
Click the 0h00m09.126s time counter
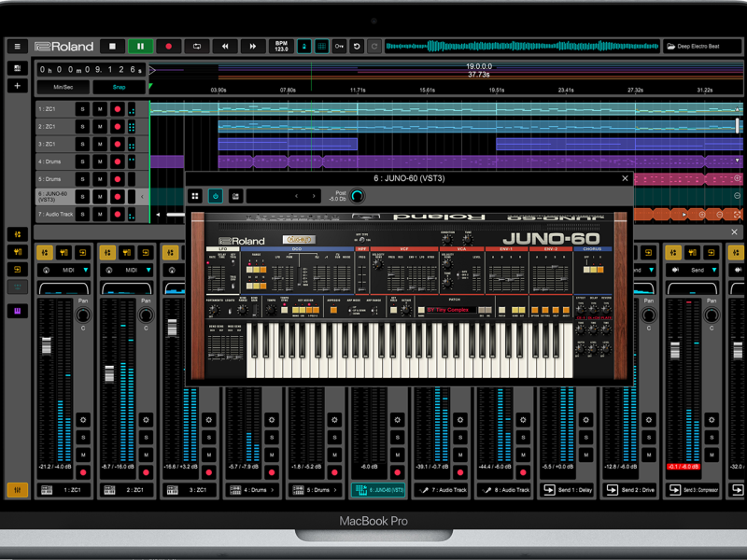click(91, 70)
